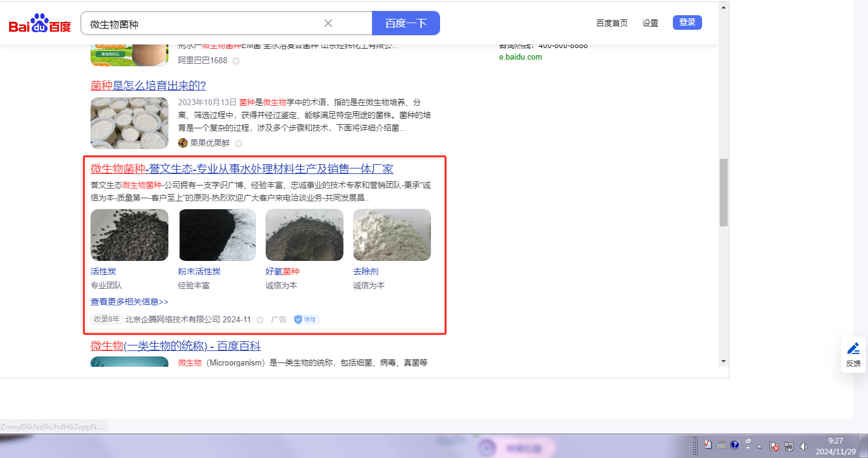Expand dropdown arrow beside 果果优果鲜
868x458 pixels.
point(239,144)
